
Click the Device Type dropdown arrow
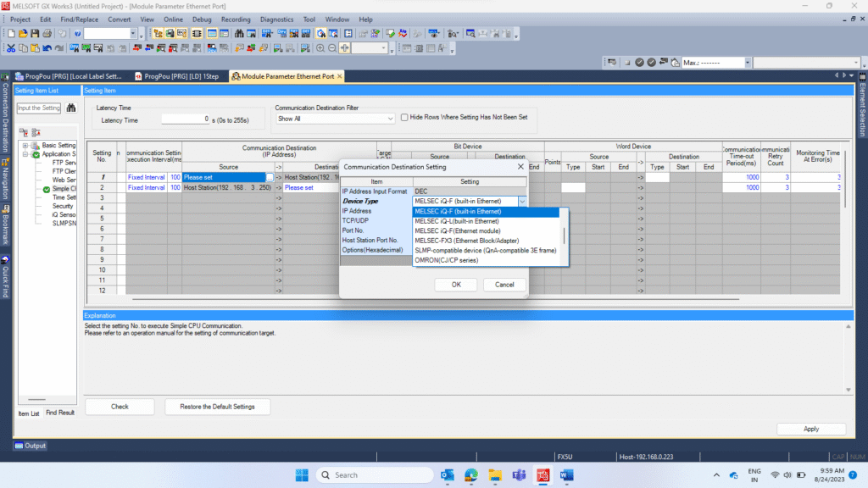pos(522,202)
